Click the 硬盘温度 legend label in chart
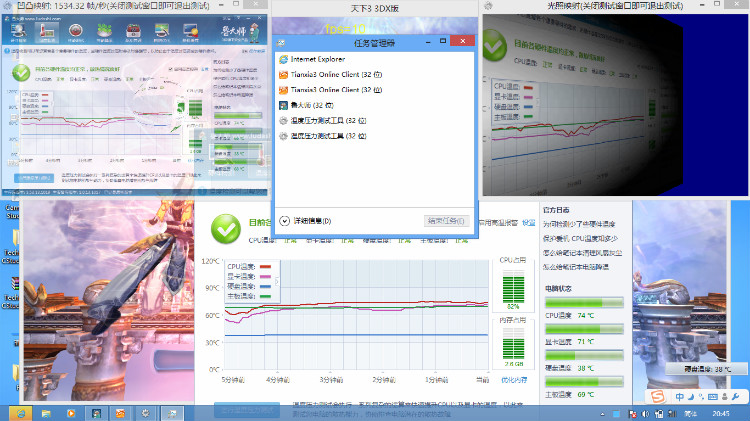The width and height of the screenshot is (750, 421). click(241, 286)
